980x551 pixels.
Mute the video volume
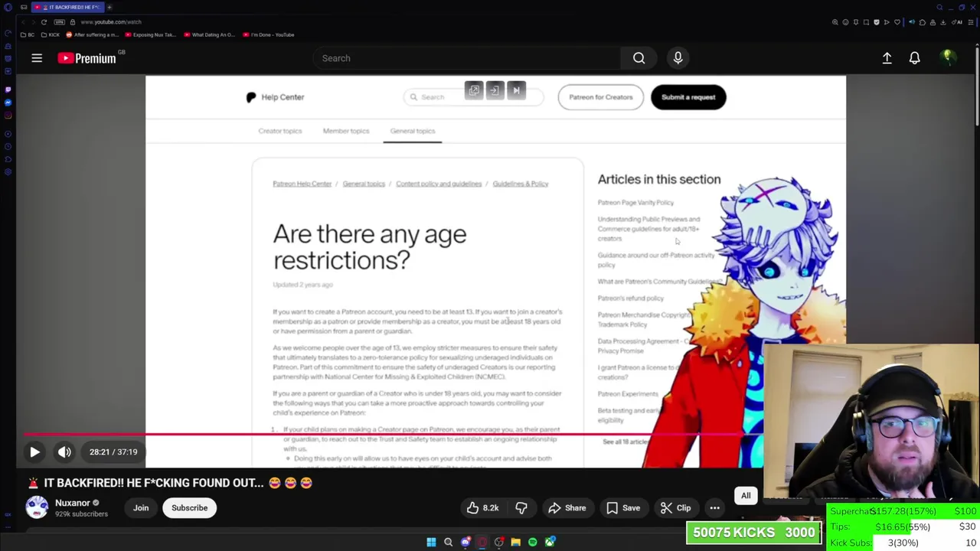click(64, 452)
